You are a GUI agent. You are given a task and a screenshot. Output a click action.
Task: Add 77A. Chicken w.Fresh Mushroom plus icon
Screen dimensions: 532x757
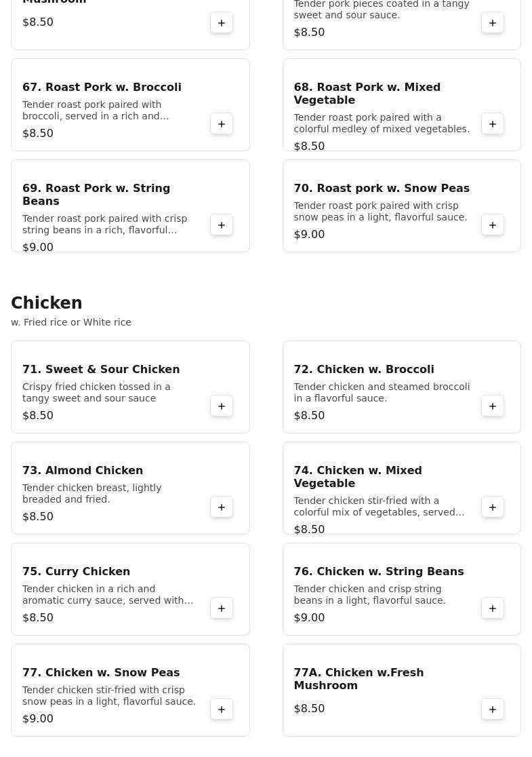pos(493,710)
